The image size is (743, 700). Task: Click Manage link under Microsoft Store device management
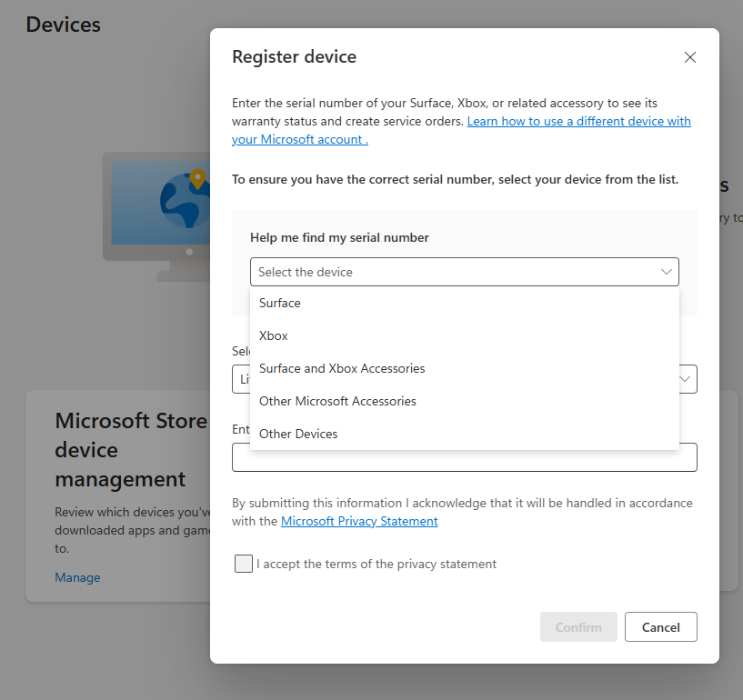click(x=77, y=578)
